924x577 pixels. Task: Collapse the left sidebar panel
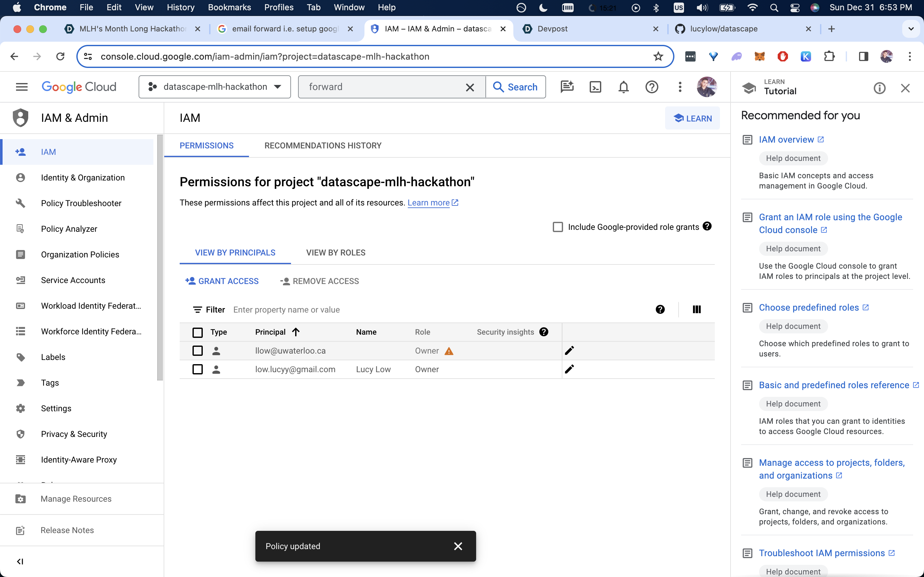click(20, 561)
